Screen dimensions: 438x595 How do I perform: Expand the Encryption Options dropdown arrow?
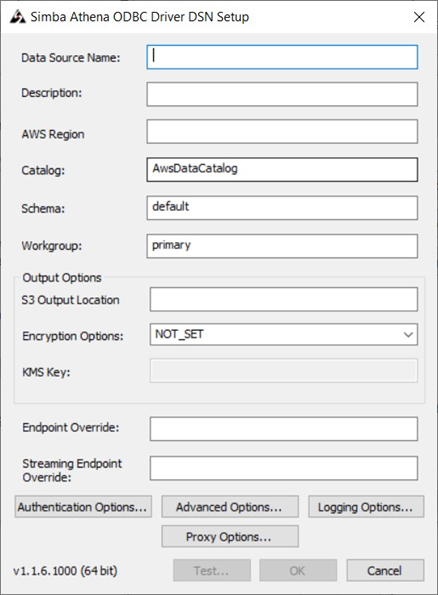coord(408,334)
